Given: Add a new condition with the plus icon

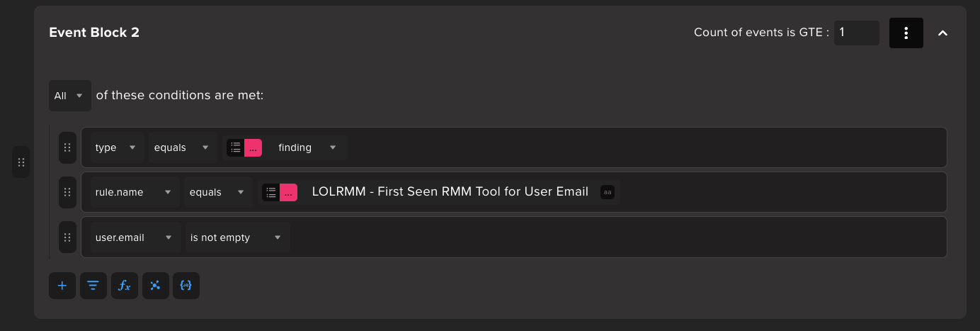Looking at the screenshot, I should click(62, 286).
